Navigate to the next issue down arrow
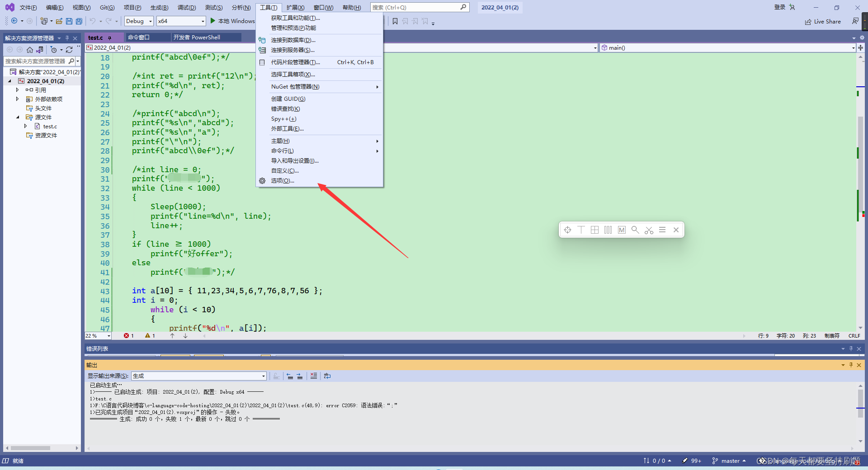The height and width of the screenshot is (470, 868). click(185, 336)
